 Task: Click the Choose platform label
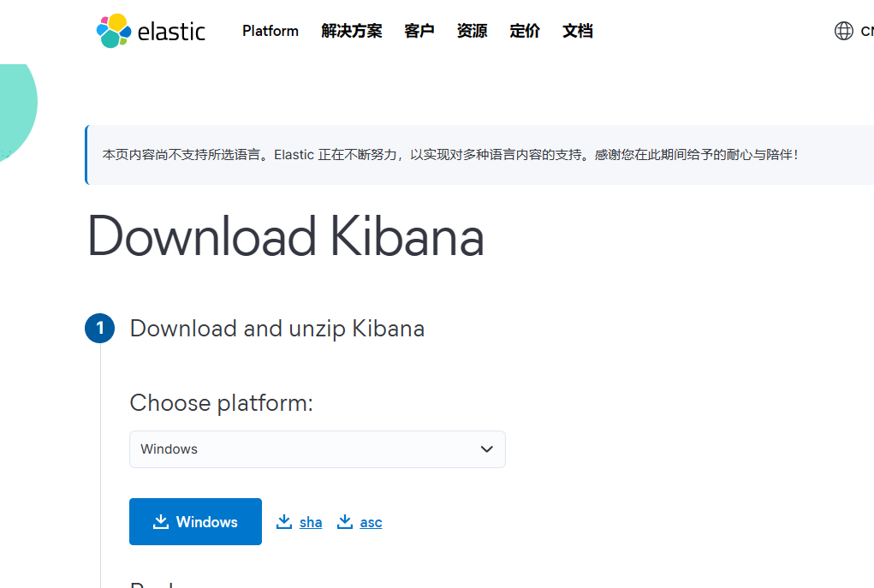point(222,403)
